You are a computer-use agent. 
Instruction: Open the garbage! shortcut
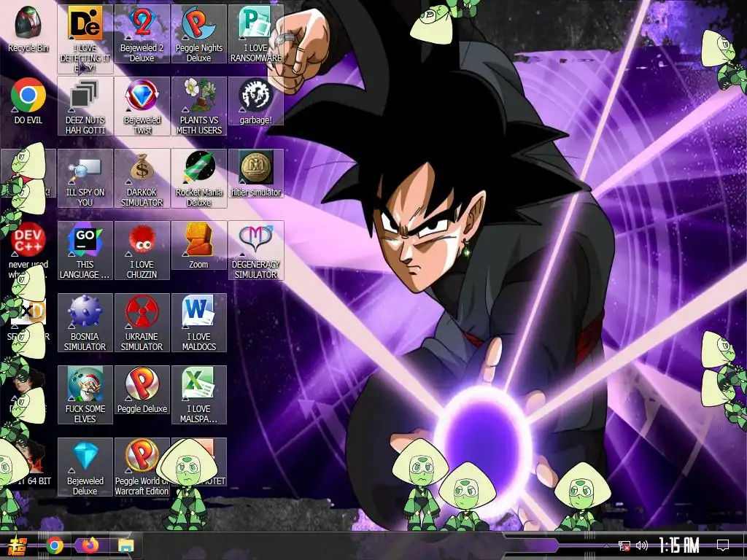coord(256,101)
